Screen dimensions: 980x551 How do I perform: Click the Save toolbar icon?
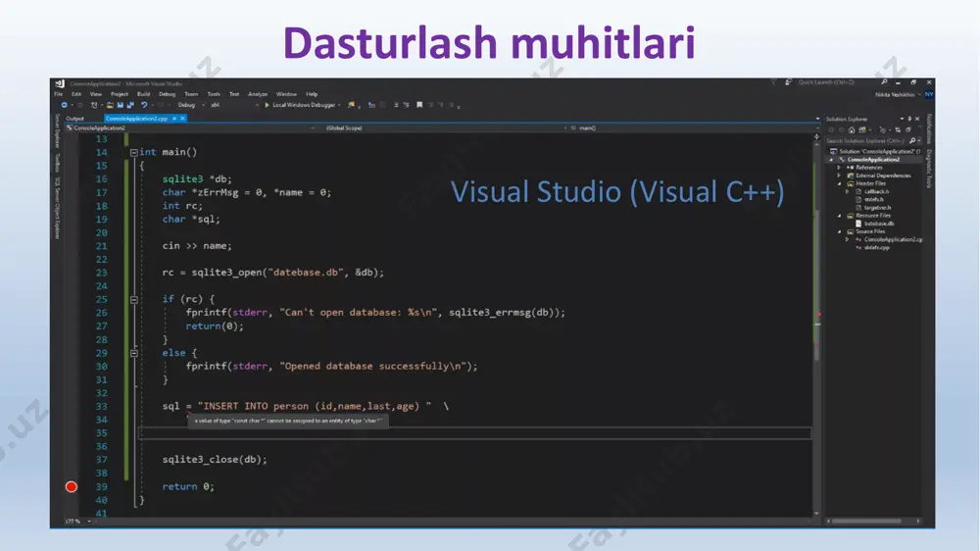(120, 105)
